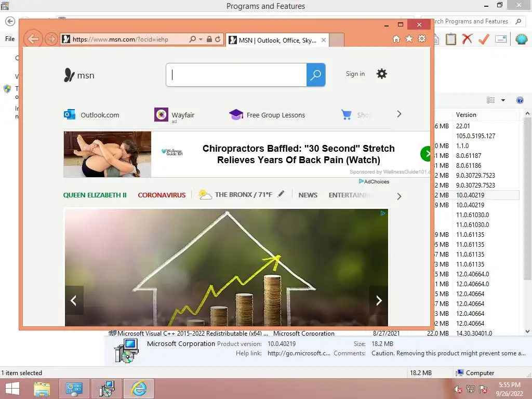Open MSN page settings gear

click(x=382, y=74)
